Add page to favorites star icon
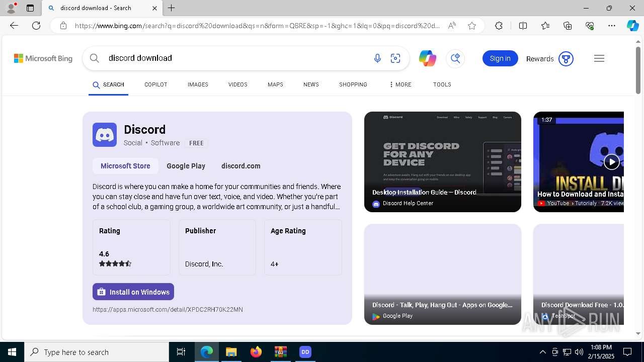The height and width of the screenshot is (362, 644). point(472,26)
